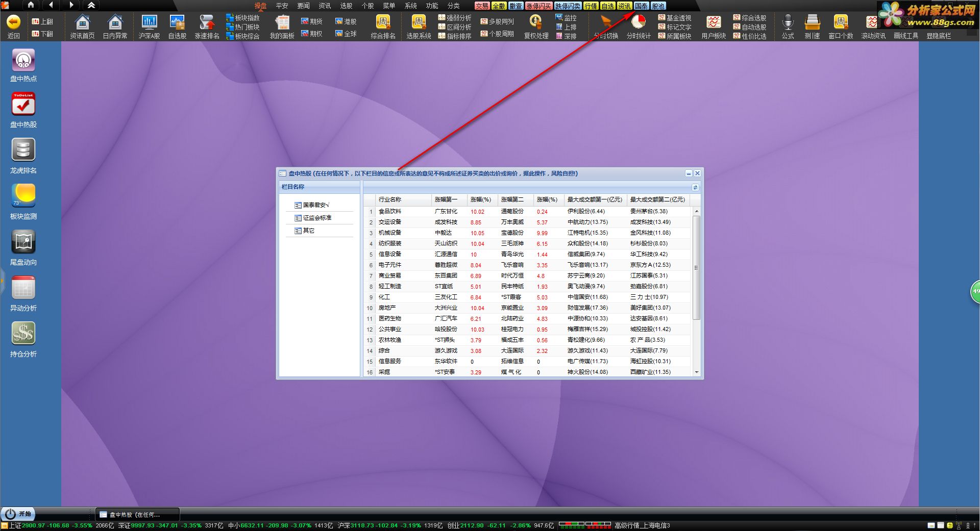Open 板块监测 sidebar icon

point(23,196)
